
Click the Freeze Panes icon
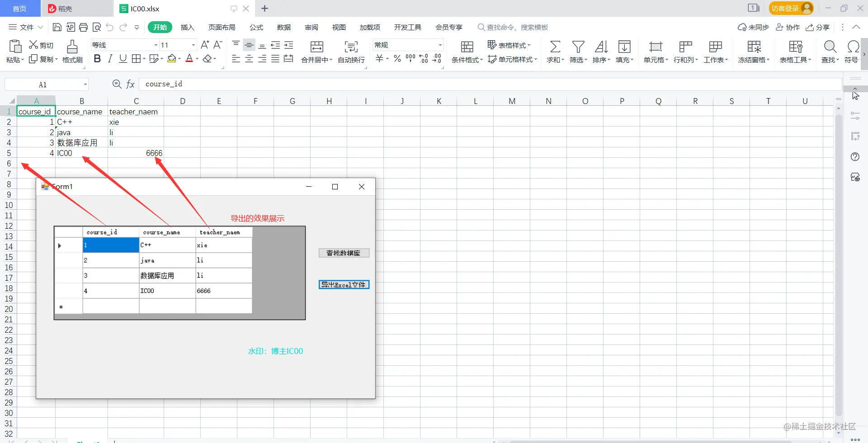pos(754,47)
